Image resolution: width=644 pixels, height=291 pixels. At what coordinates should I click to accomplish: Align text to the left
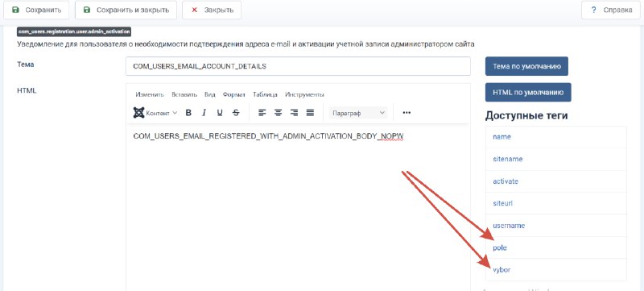(x=262, y=113)
